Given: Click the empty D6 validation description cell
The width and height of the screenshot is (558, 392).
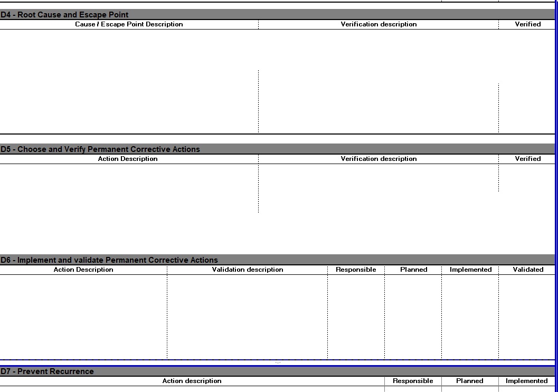Looking at the screenshot, I should [248, 317].
